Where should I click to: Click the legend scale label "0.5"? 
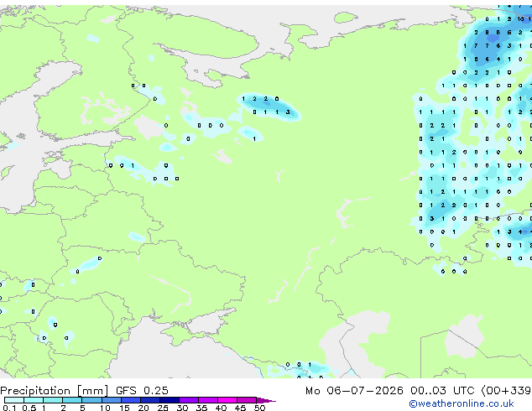pyautogui.click(x=29, y=408)
